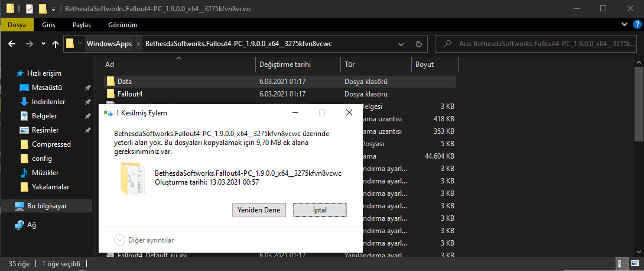
Task: Select Ağ in the sidebar
Action: click(x=32, y=225)
